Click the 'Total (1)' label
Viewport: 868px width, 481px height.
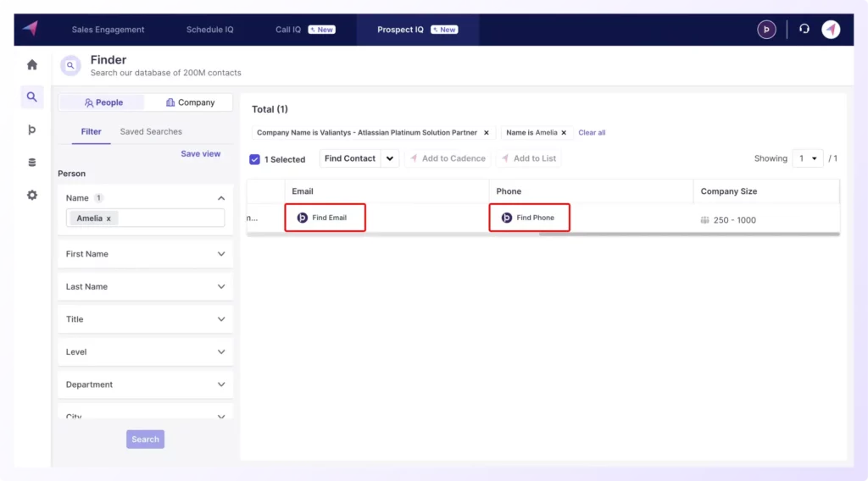(x=270, y=109)
